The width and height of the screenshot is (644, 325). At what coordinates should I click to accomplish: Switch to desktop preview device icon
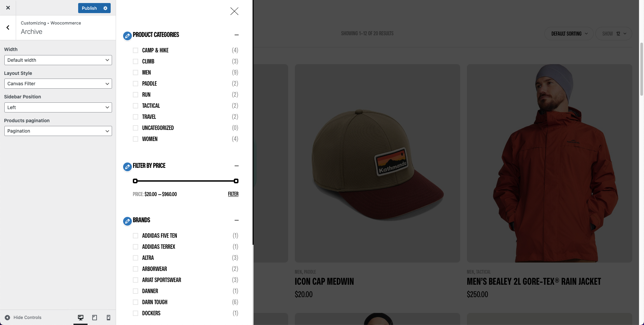click(80, 318)
